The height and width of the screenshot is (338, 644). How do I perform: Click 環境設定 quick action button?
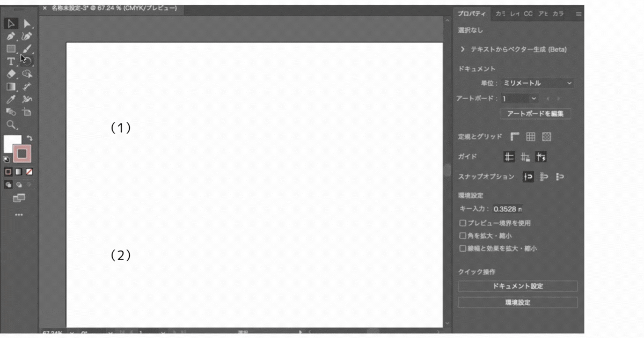click(x=518, y=303)
